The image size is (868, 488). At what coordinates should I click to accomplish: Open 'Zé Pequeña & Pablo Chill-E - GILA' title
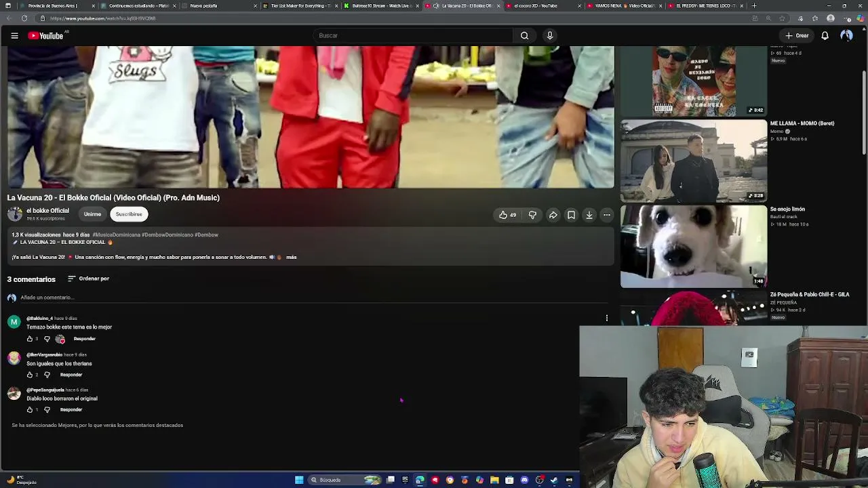810,295
